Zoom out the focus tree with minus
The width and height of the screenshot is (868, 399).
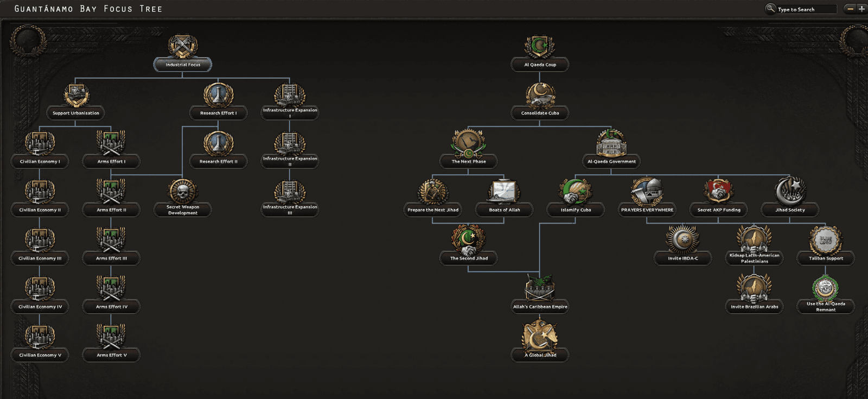(850, 9)
